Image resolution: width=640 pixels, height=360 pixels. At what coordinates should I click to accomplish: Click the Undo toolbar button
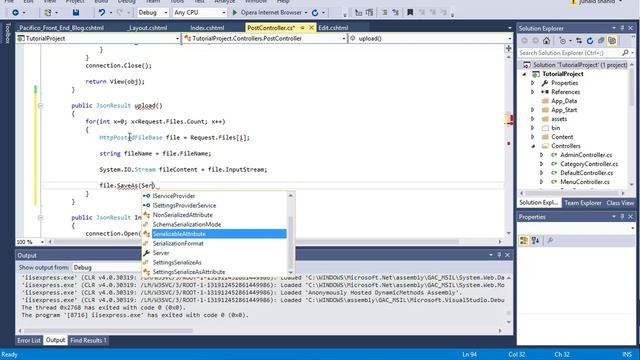point(102,13)
